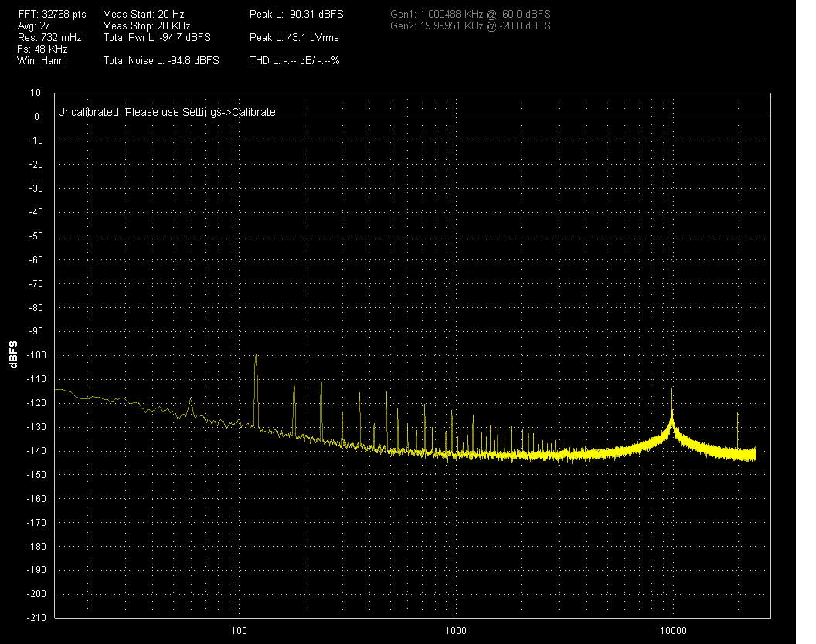Image resolution: width=816 pixels, height=644 pixels.
Task: Click Total Noise L: -94.8 dBFS
Action: click(161, 60)
